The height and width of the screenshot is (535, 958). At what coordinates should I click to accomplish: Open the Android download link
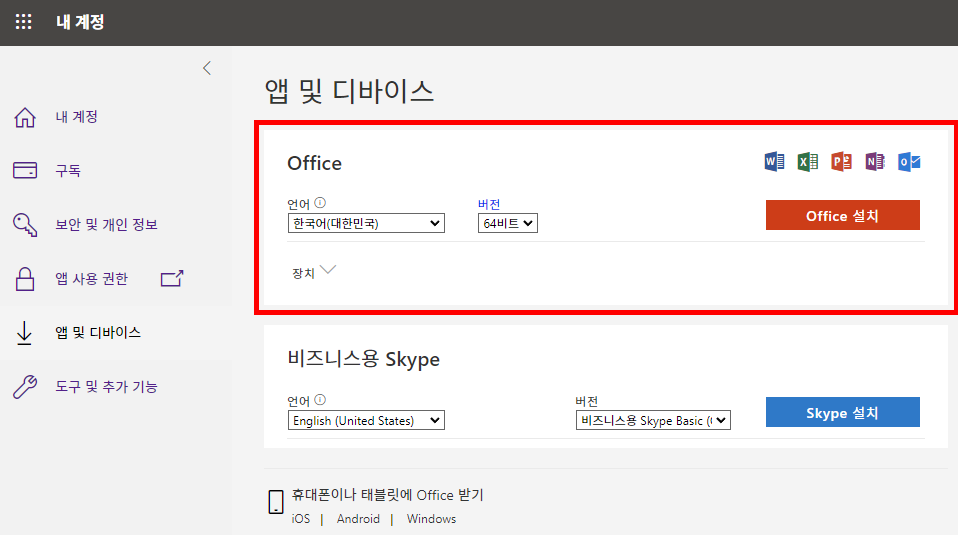[x=358, y=519]
